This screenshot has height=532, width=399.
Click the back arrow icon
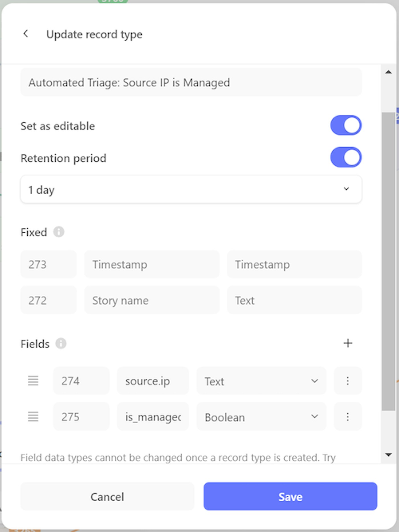pyautogui.click(x=26, y=34)
